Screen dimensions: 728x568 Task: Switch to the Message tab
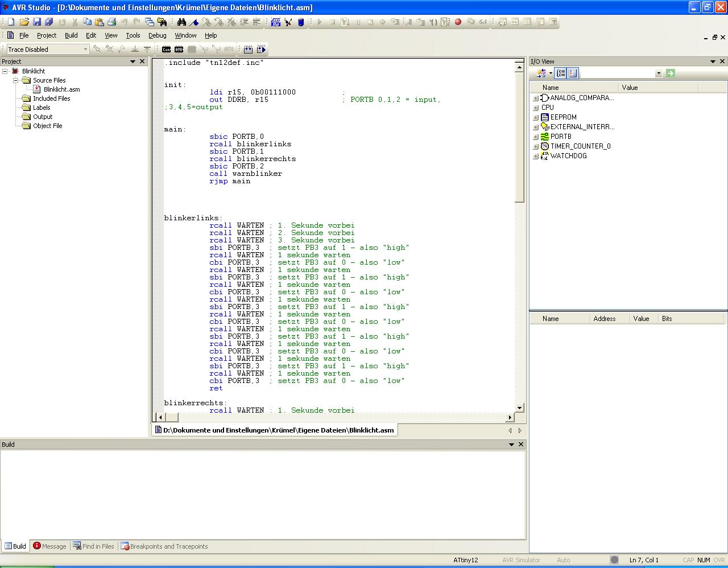[x=49, y=546]
